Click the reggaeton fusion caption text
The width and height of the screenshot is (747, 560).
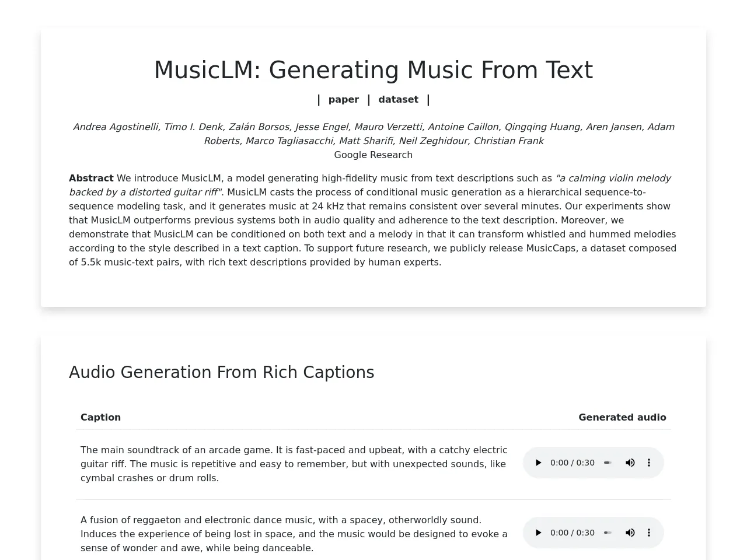click(x=294, y=534)
